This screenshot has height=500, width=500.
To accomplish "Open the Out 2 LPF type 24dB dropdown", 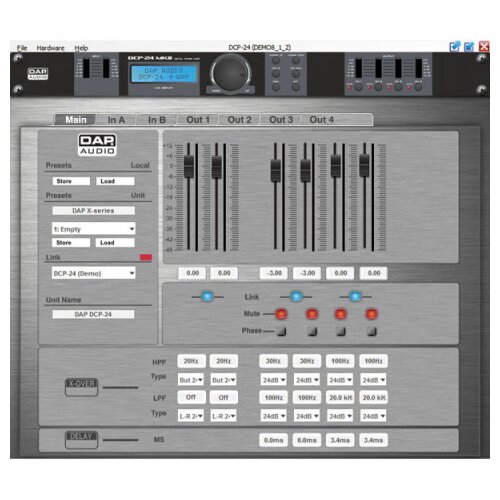I will point(307,416).
